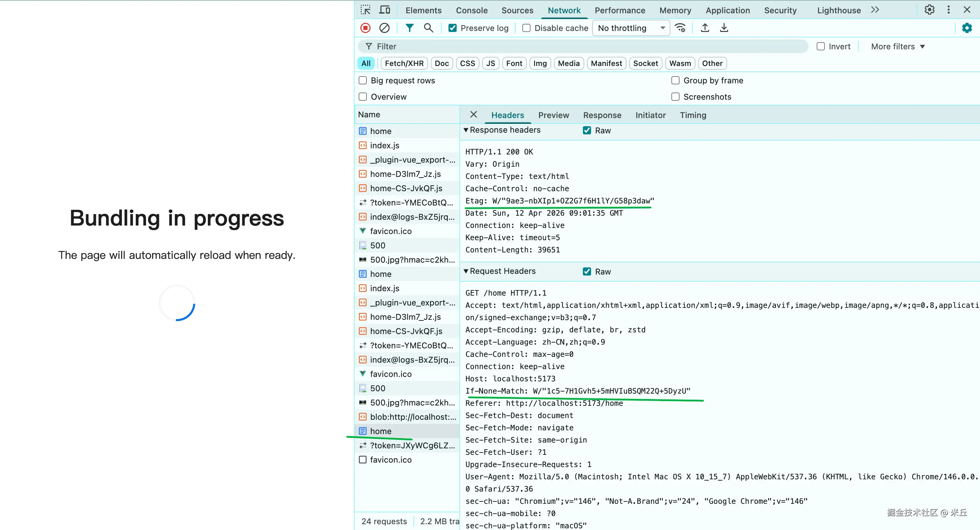This screenshot has height=530, width=980.
Task: Select the inspect element picker icon
Action: (x=365, y=10)
